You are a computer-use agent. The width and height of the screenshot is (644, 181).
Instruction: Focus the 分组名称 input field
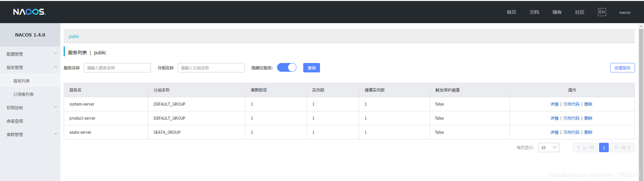click(x=211, y=68)
